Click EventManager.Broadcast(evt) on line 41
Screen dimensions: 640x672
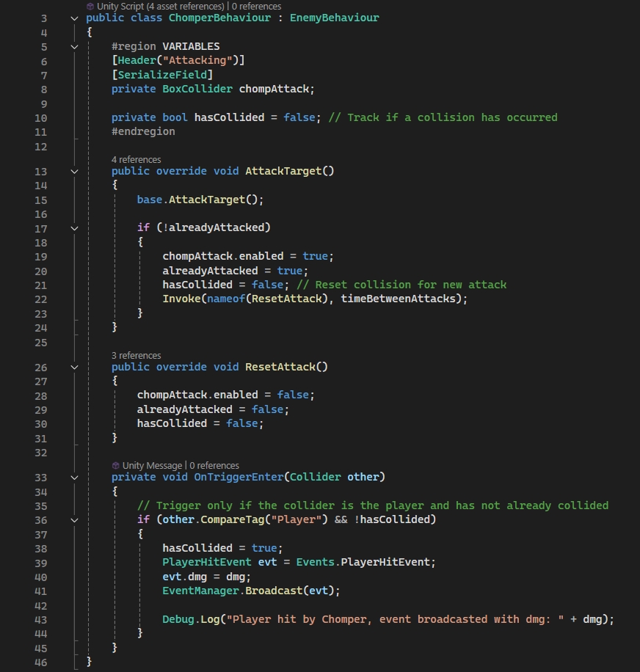tap(251, 591)
